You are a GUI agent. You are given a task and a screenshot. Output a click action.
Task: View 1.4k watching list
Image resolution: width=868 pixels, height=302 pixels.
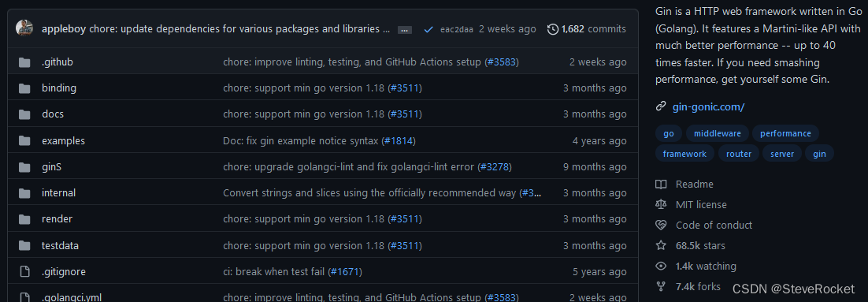pos(706,266)
